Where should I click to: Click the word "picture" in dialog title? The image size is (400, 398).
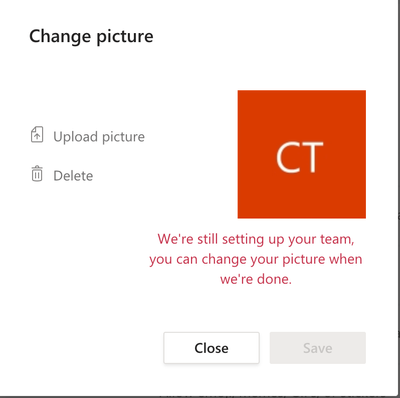tap(125, 37)
